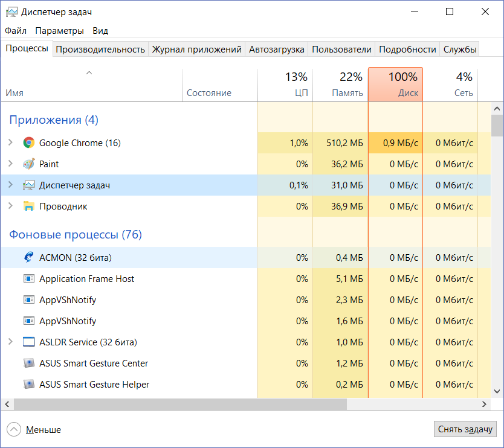Click the Диспетчер задач row icon
This screenshot has width=504, height=448.
tap(28, 185)
